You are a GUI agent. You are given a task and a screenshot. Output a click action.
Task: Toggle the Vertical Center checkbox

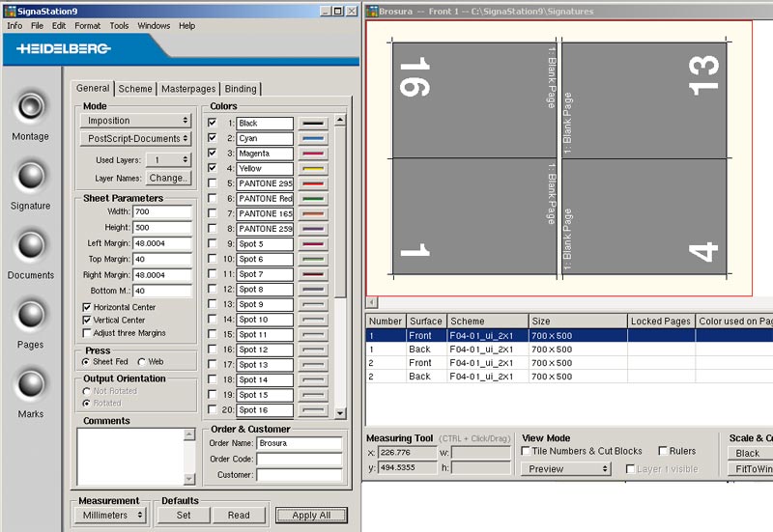coord(87,321)
